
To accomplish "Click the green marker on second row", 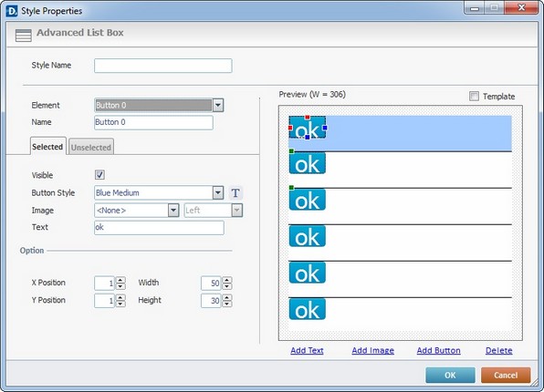I will click(x=291, y=151).
